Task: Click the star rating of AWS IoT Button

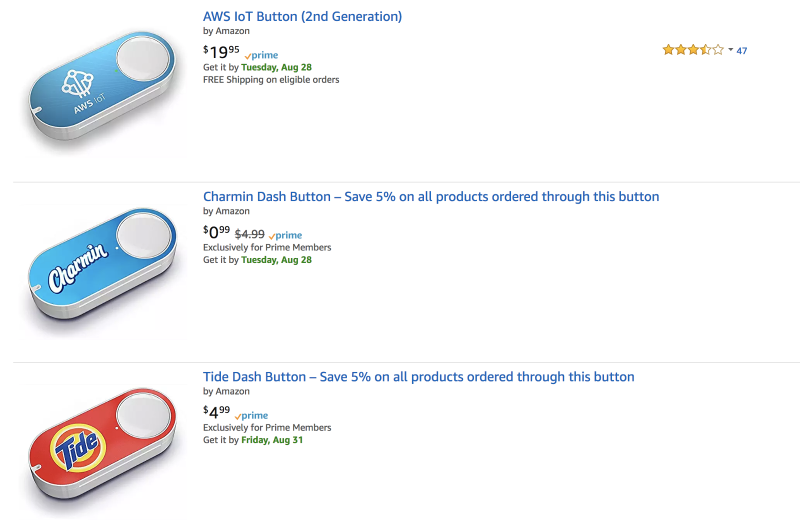Action: click(692, 50)
